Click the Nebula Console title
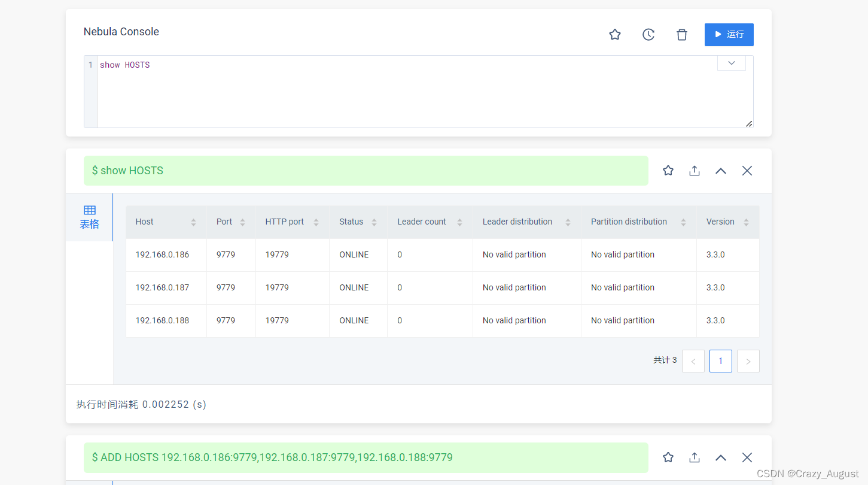The image size is (868, 485). click(x=121, y=32)
